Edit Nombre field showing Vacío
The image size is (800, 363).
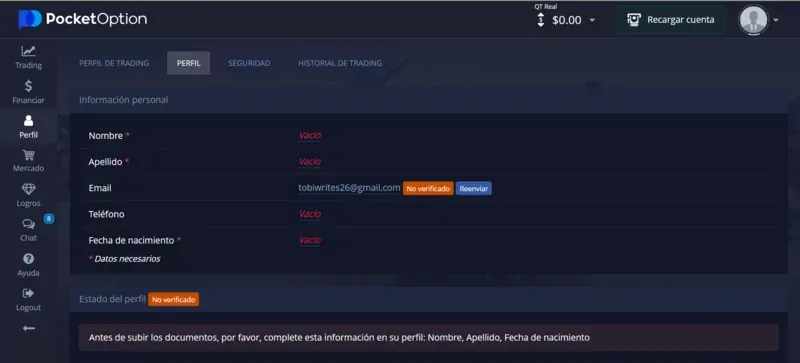[310, 136]
